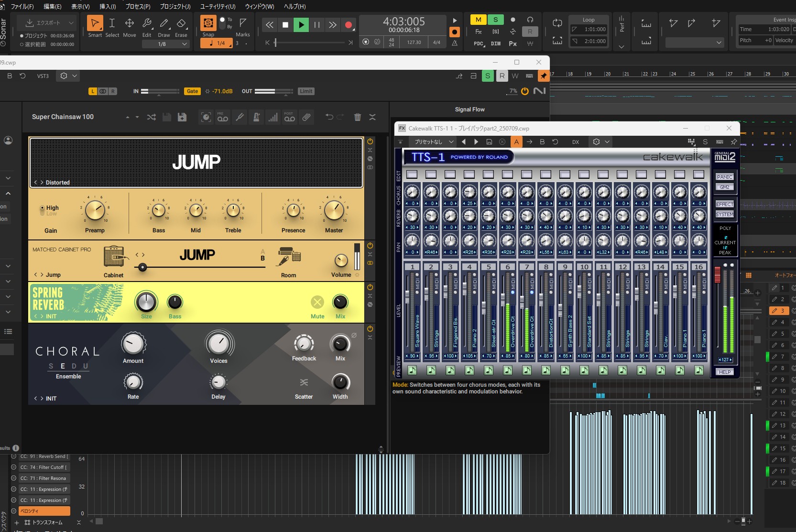The height and width of the screenshot is (532, 796).
Task: Preview channel 1 sound in TTS-1
Action: (412, 370)
